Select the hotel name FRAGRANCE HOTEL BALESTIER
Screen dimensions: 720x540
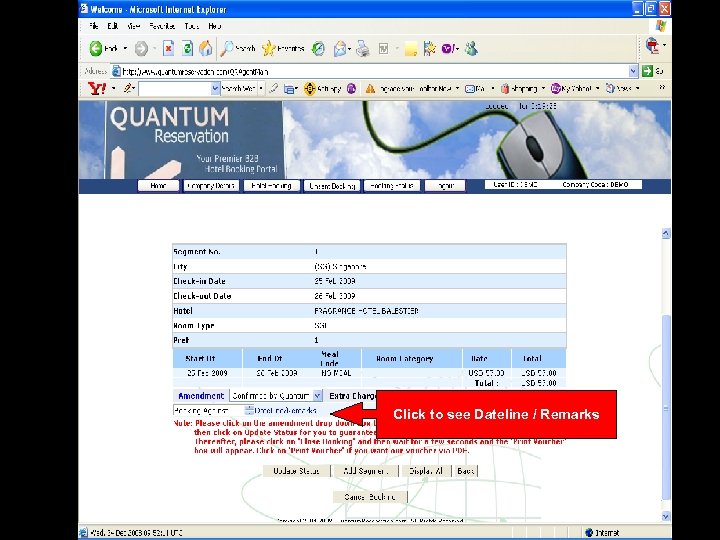(366, 311)
